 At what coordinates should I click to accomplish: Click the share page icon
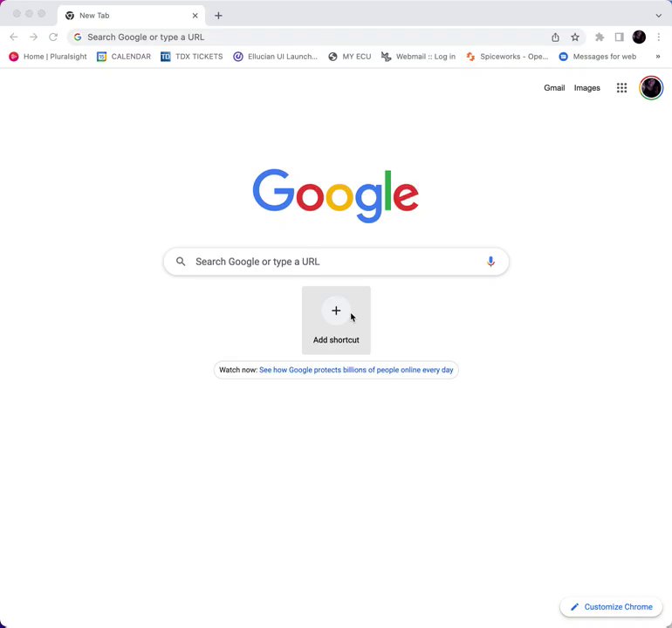[x=555, y=38]
